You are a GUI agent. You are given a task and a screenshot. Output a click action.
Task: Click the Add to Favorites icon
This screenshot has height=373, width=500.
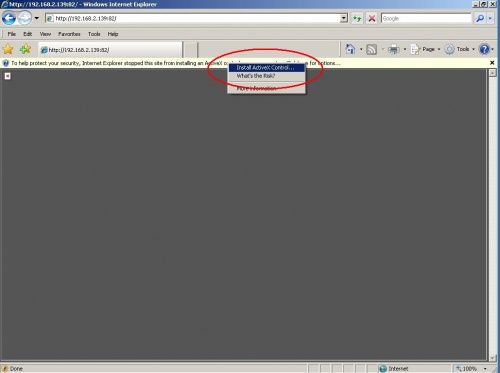[x=25, y=49]
